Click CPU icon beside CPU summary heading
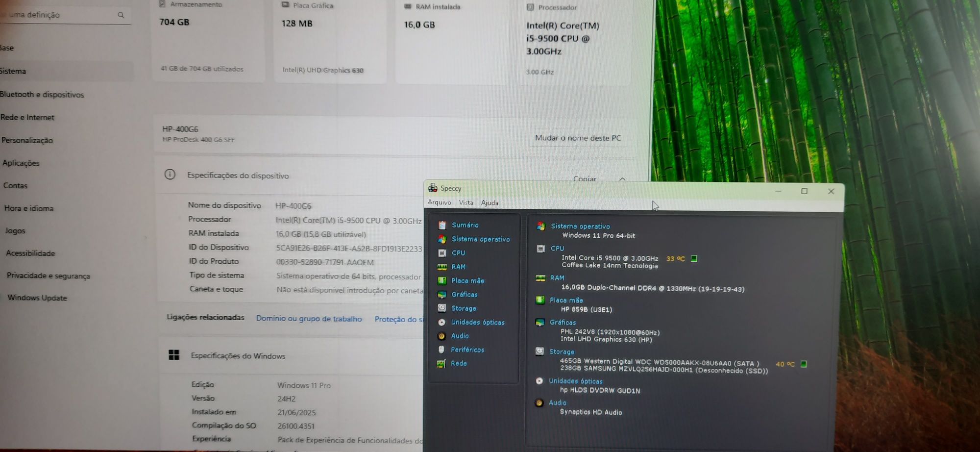Screen dimensions: 980x452 pos(540,249)
